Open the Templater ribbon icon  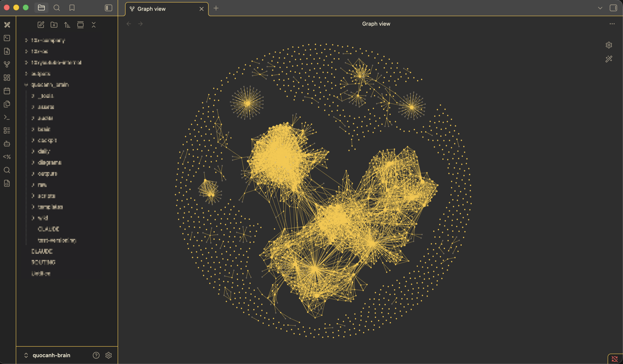pos(7,157)
